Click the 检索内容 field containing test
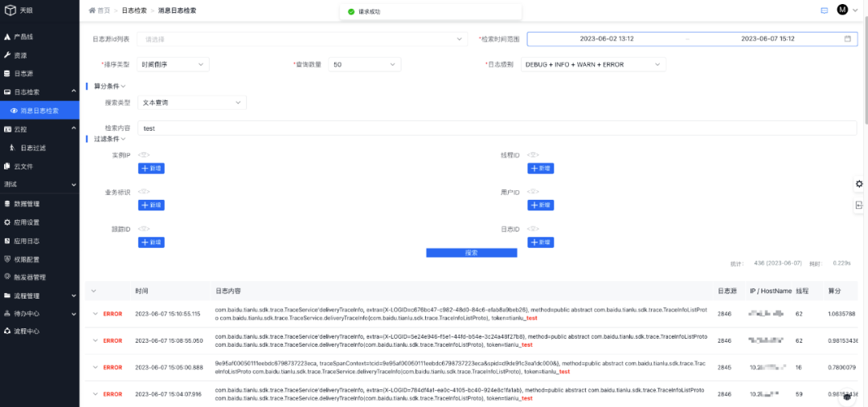Image resolution: width=868 pixels, height=407 pixels. [x=497, y=128]
